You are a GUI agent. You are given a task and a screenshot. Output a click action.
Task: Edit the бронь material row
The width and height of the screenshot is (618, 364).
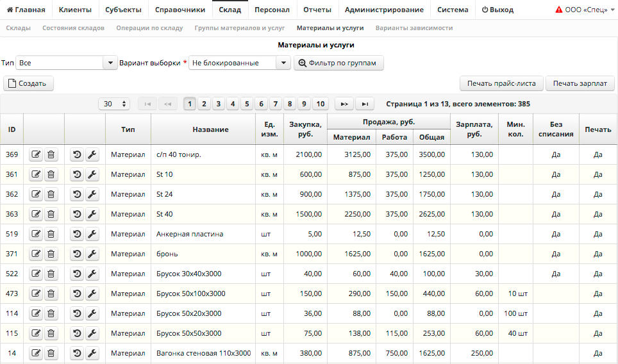36,254
